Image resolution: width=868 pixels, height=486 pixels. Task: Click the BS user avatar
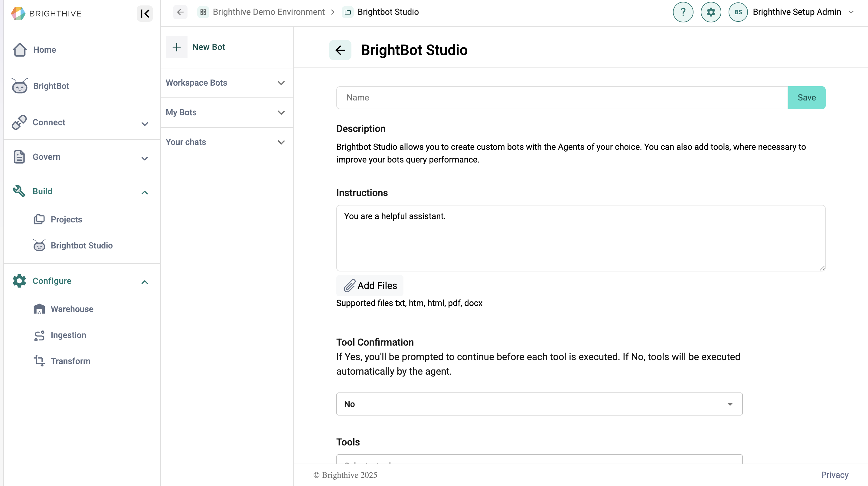tap(738, 12)
